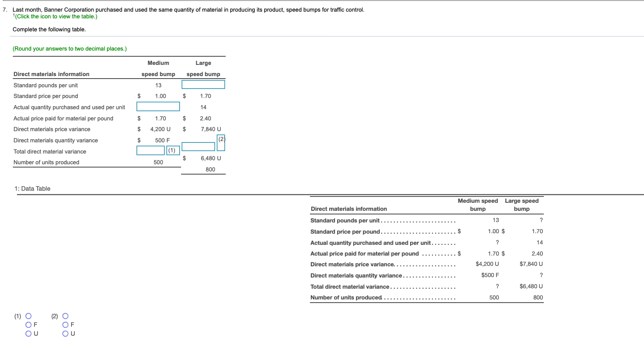Click the Large direct materials quantity variance input

click(x=198, y=146)
